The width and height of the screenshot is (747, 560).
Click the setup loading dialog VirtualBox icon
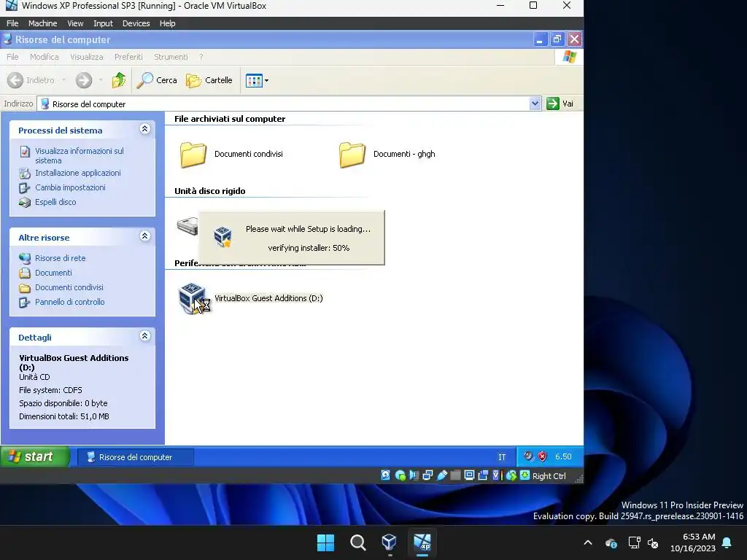(x=222, y=237)
